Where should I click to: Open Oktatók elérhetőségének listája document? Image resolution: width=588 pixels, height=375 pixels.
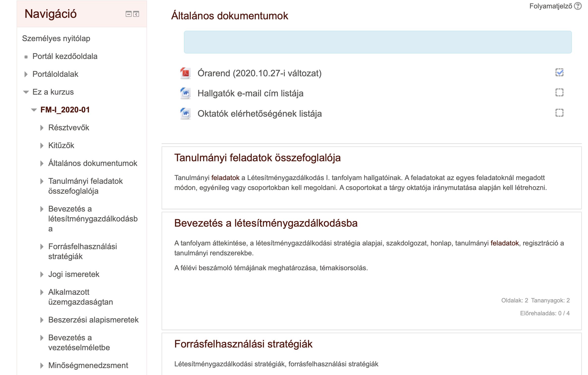tap(260, 114)
